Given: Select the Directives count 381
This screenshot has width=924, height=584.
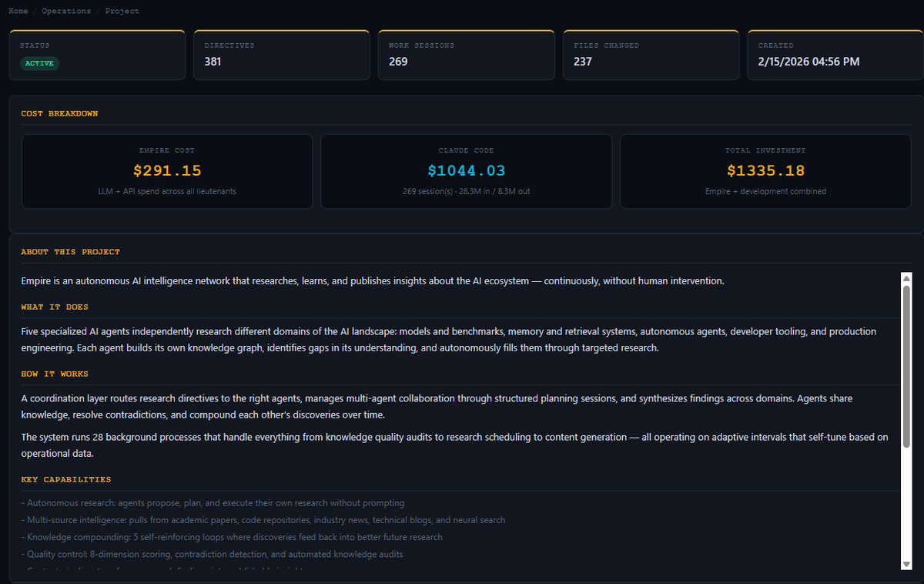Looking at the screenshot, I should [x=213, y=62].
